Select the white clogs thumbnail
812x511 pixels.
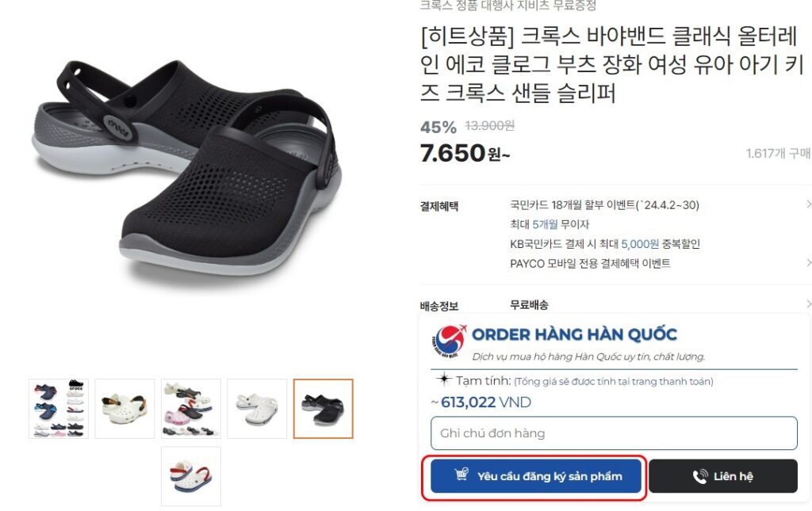[257, 409]
